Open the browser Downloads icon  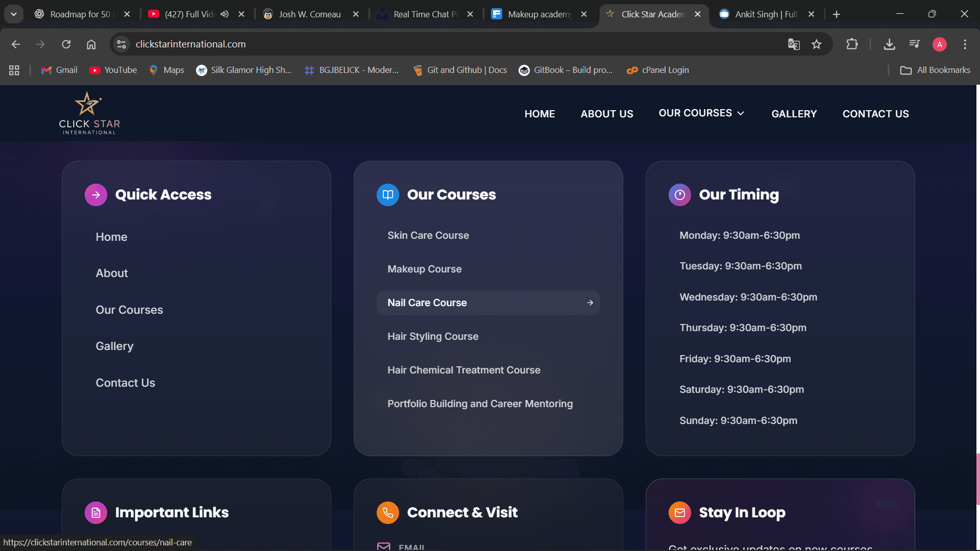pos(890,44)
